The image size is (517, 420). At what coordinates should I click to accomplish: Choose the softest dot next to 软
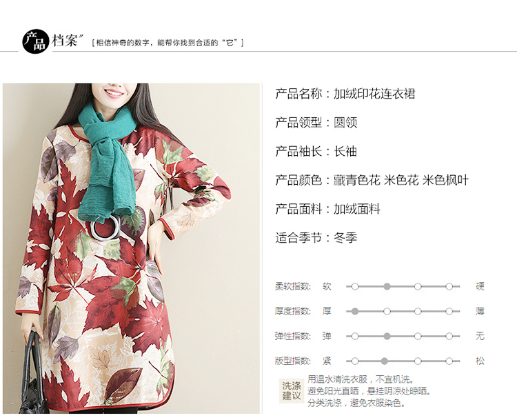click(x=355, y=286)
